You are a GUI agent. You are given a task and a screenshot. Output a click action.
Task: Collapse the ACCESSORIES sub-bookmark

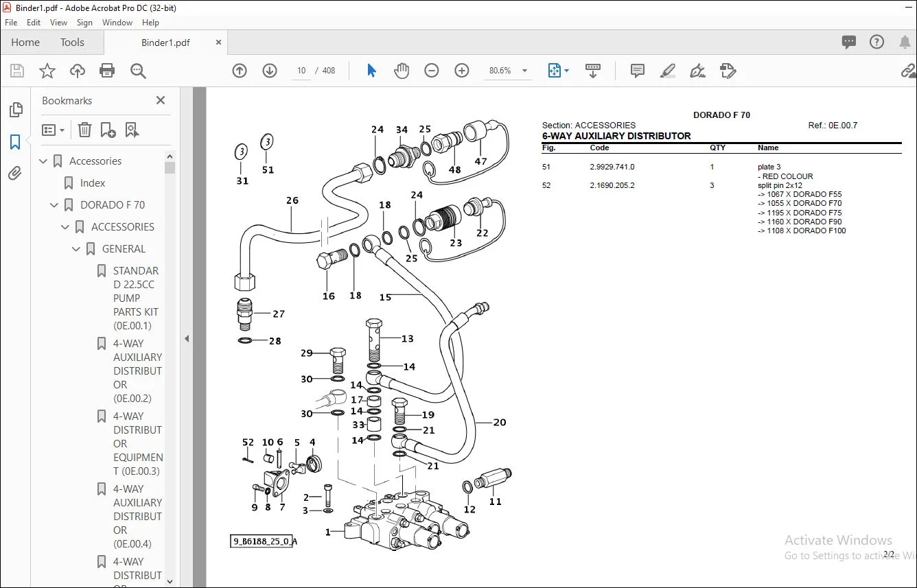[66, 227]
